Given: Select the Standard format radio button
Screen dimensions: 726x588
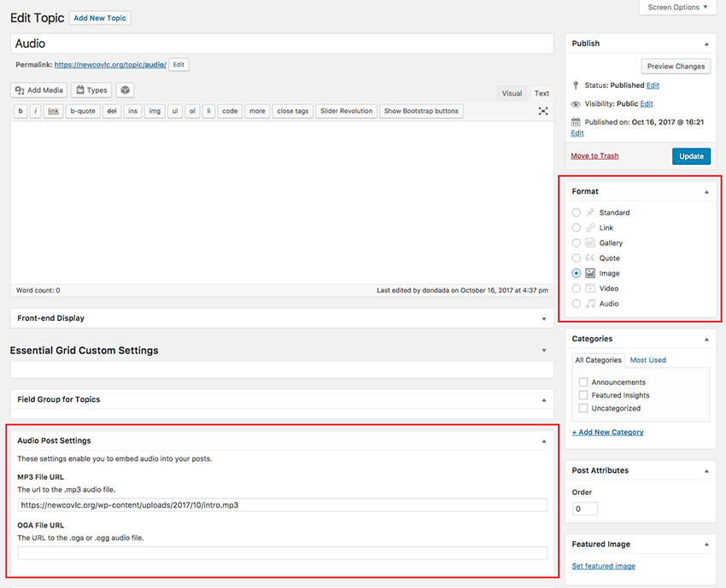Looking at the screenshot, I should pyautogui.click(x=576, y=212).
